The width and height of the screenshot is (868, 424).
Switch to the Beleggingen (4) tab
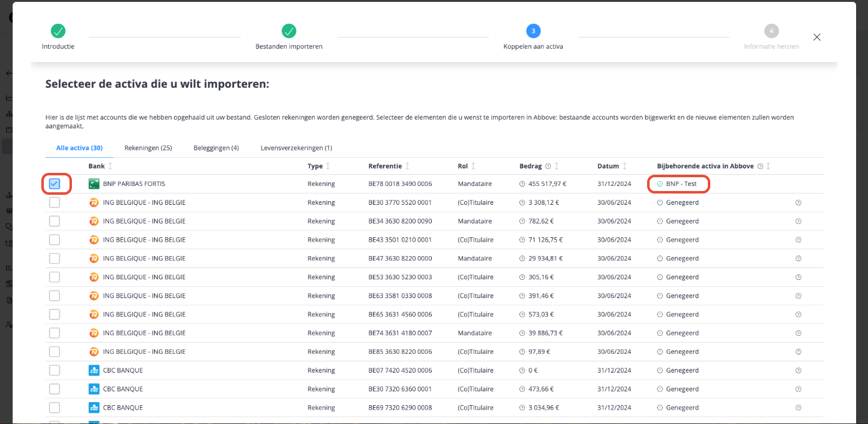[216, 148]
